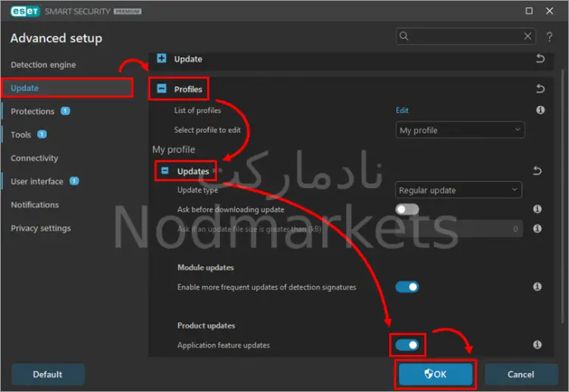
Task: Close the Advanced setup window
Action: (x=549, y=11)
